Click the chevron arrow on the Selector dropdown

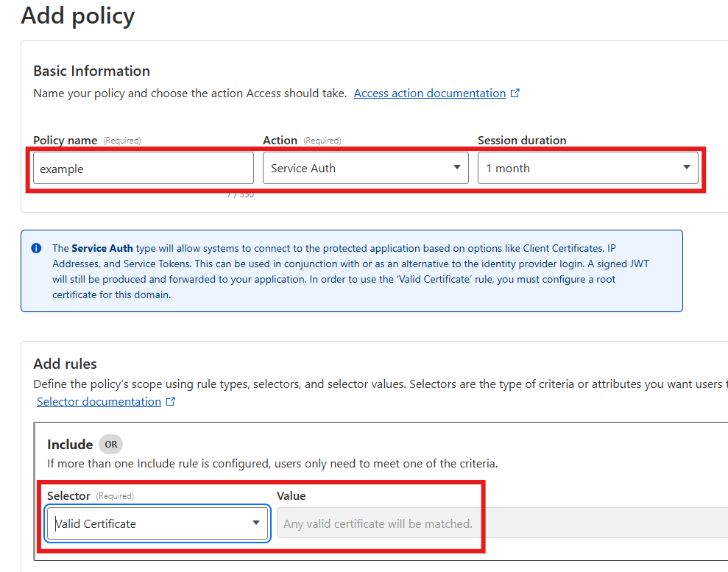[255, 523]
